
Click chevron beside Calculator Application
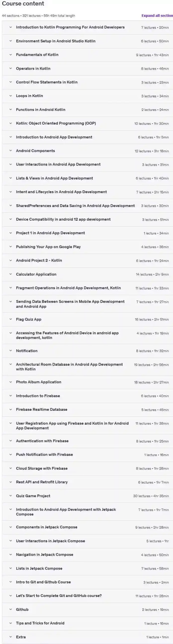pyautogui.click(x=11, y=274)
